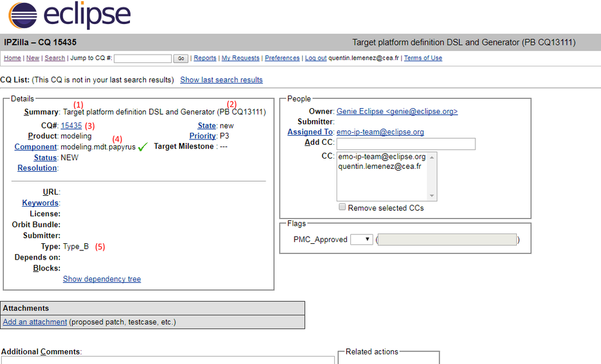Open the Preferences menu link

[x=282, y=58]
